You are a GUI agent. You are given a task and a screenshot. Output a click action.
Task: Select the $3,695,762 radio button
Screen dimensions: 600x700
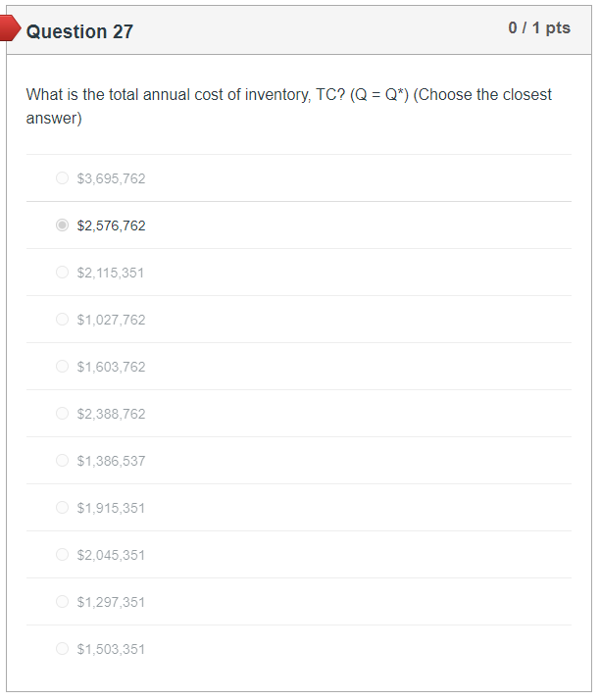pyautogui.click(x=63, y=178)
